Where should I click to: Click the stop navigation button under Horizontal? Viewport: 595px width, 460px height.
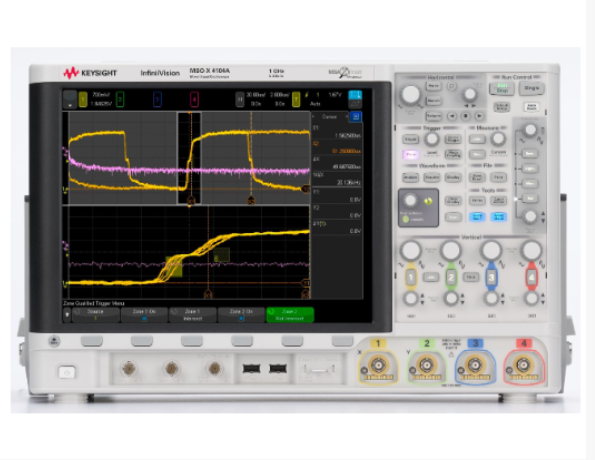click(x=466, y=116)
